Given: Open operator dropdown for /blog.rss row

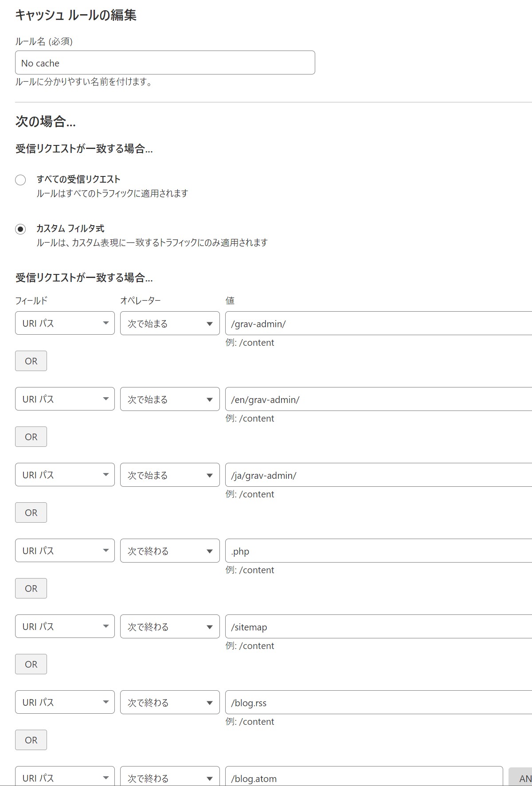Looking at the screenshot, I should tap(170, 702).
